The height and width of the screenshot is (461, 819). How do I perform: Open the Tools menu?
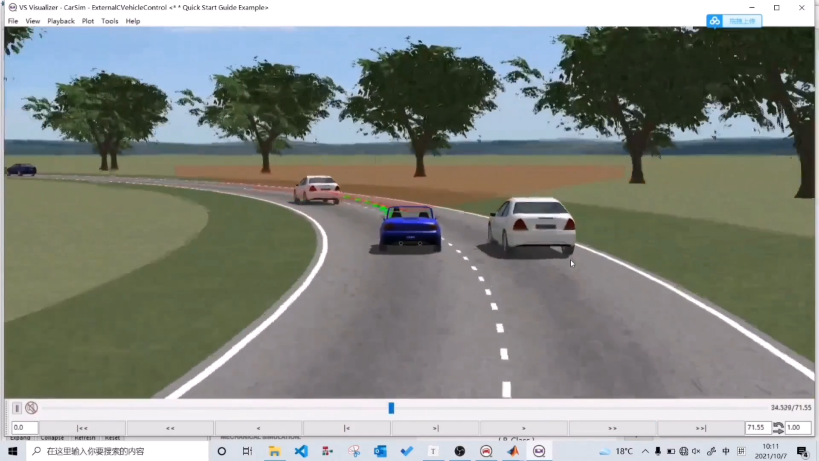tap(110, 21)
